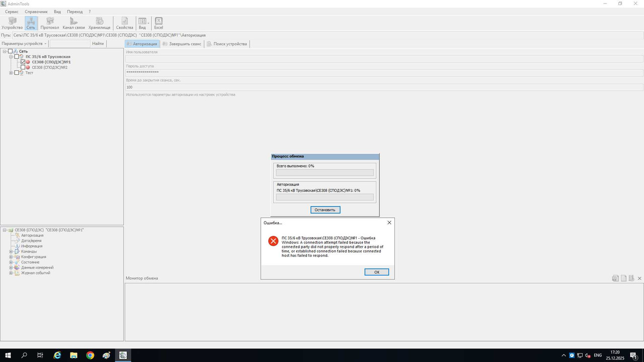Image resolution: width=644 pixels, height=362 pixels.
Task: Open the Параметры устройств dropdown
Action: (24, 44)
